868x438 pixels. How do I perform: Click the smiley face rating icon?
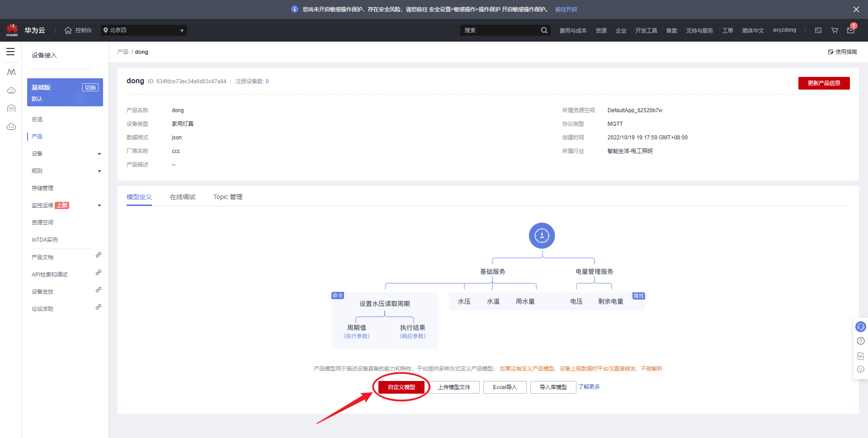tap(861, 370)
